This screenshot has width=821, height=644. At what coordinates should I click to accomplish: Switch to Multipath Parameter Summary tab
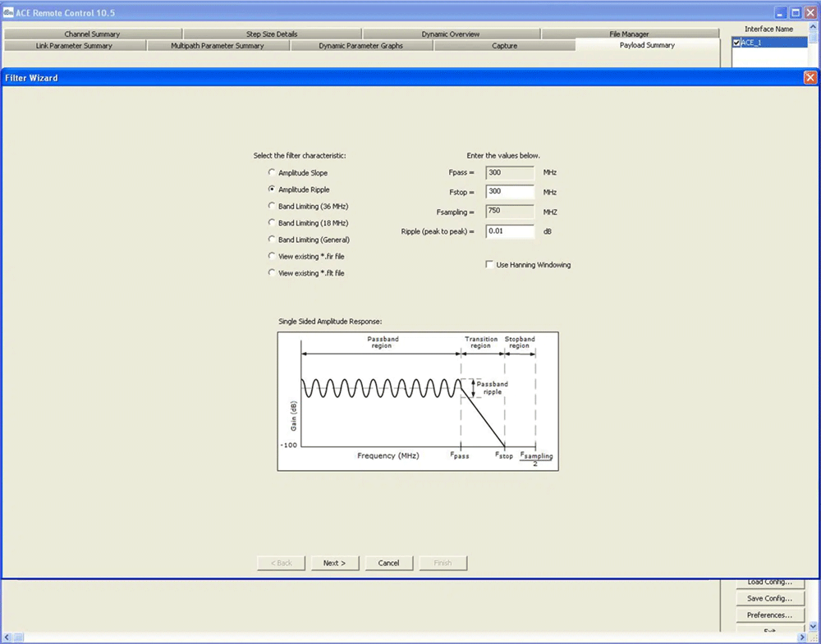(218, 46)
